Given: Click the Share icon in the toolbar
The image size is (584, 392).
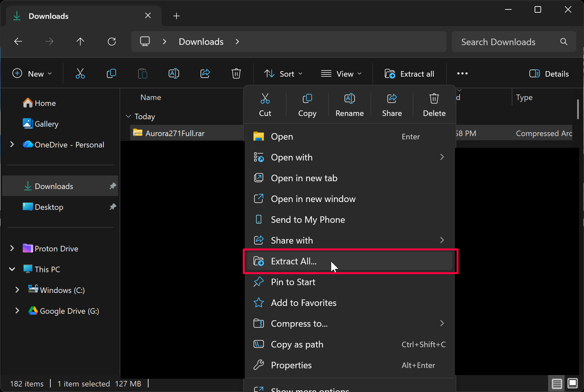Looking at the screenshot, I should pos(205,74).
